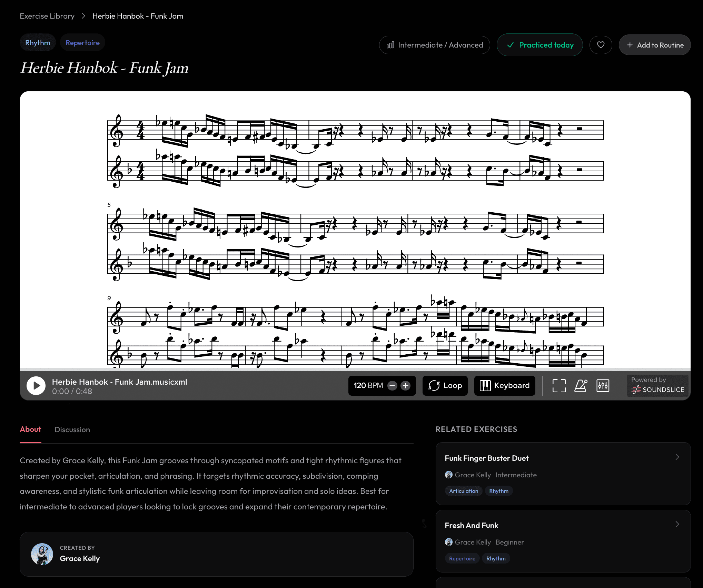Open Fresh And Funk chevron
This screenshot has width=703, height=588.
[677, 524]
